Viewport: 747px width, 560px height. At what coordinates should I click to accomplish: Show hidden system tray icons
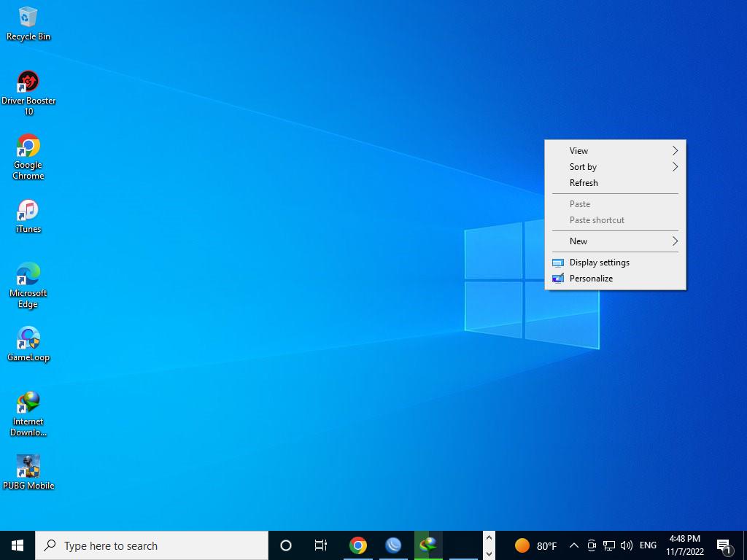pyautogui.click(x=573, y=545)
